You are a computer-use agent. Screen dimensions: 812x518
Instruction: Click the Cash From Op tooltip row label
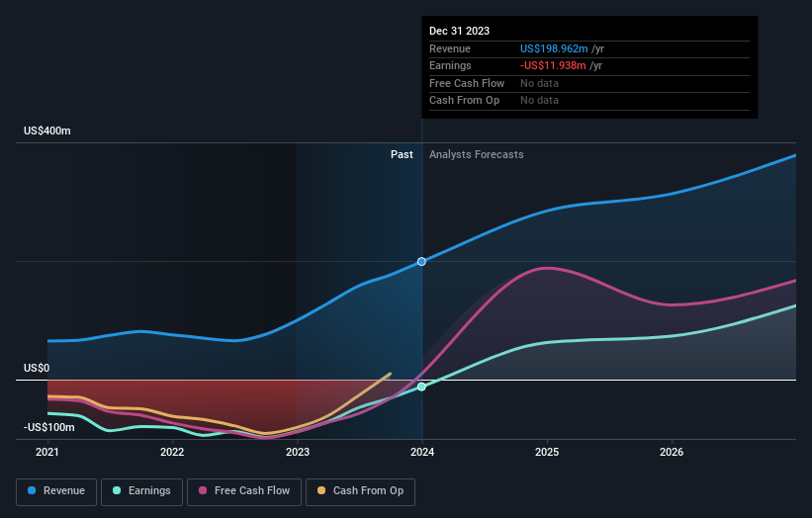(465, 101)
